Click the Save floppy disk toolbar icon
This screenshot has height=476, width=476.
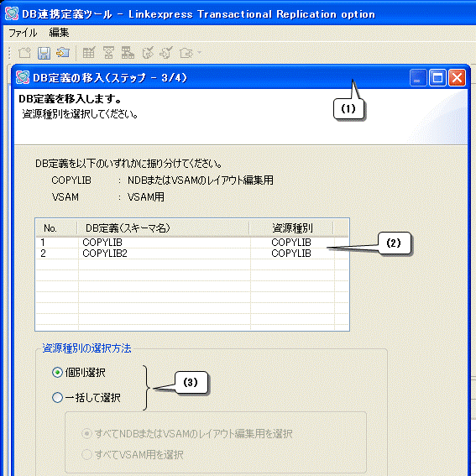coord(44,53)
